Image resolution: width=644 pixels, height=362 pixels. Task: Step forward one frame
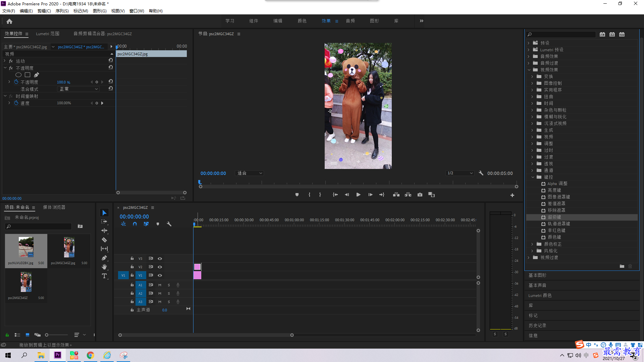(x=370, y=195)
